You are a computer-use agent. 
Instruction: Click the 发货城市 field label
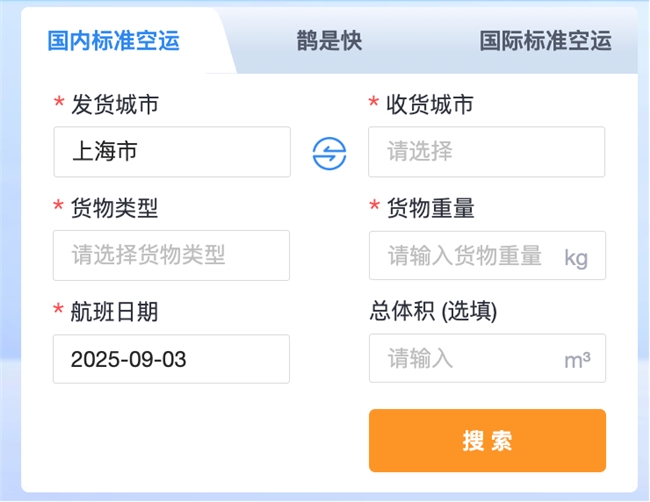click(x=114, y=104)
